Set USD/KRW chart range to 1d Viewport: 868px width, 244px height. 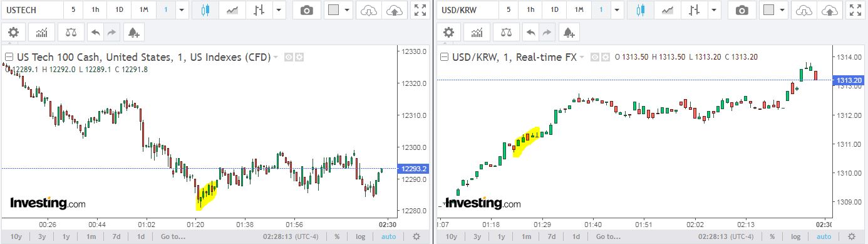tap(576, 236)
